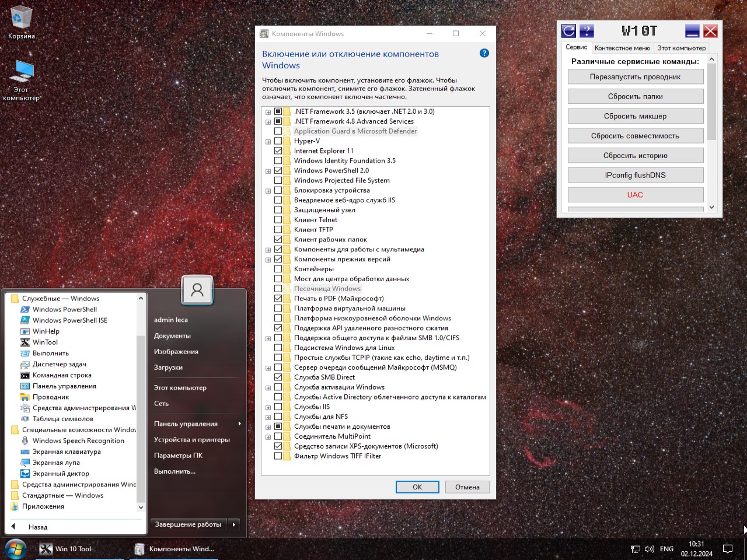Select Windows PowerShell ISE in Start menu
Screen dimensions: 747x560
[x=69, y=320]
